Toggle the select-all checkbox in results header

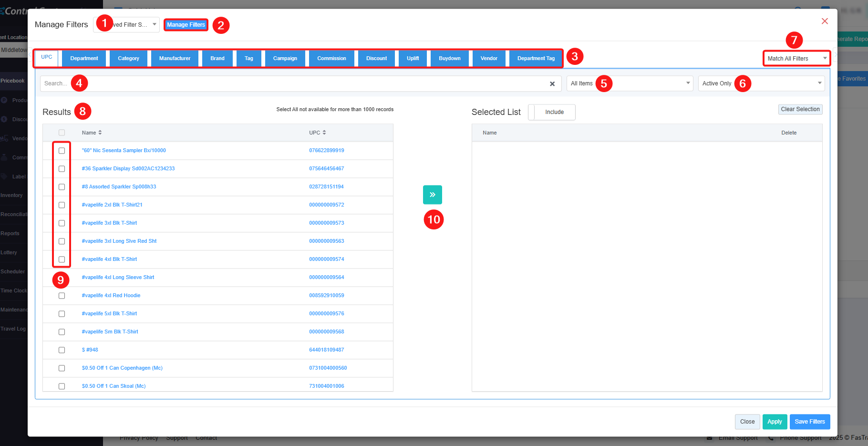pyautogui.click(x=62, y=133)
